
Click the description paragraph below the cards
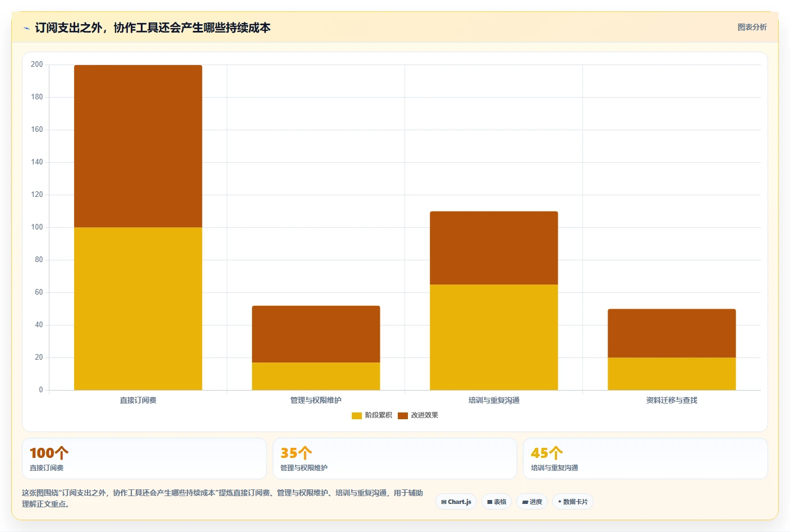click(x=223, y=498)
